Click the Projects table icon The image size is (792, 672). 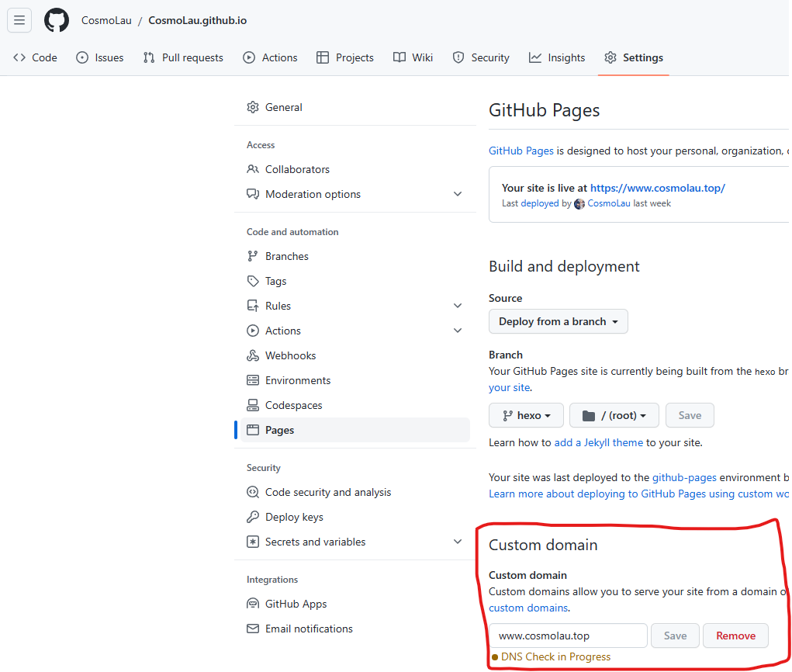pos(322,57)
